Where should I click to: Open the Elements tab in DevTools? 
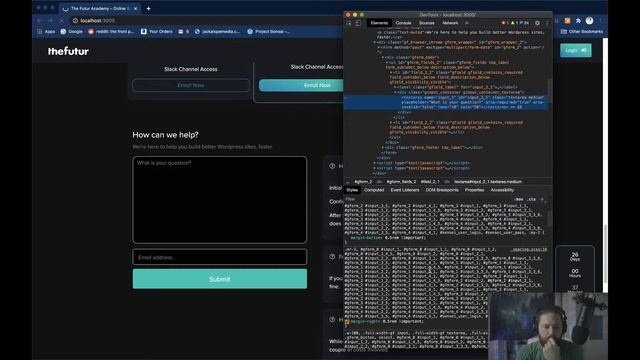(379, 23)
